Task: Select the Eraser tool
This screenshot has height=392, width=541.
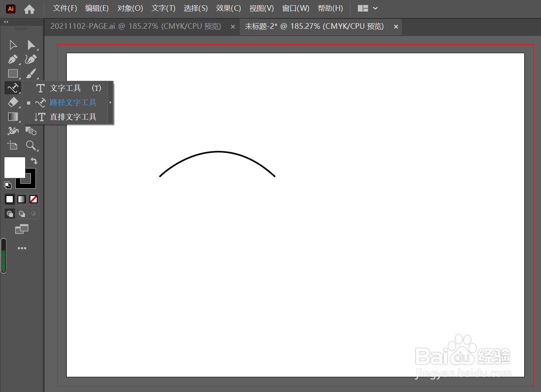Action: click(13, 102)
